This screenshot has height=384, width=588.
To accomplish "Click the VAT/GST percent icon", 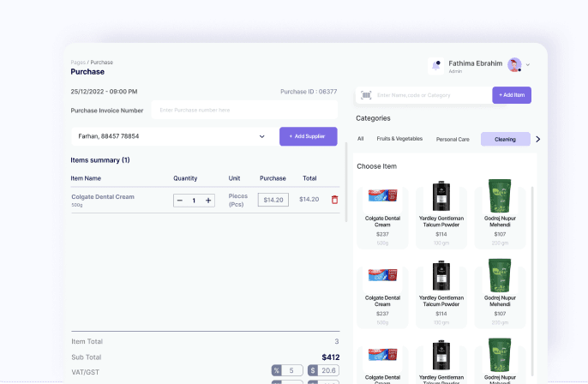I will coord(276,370).
